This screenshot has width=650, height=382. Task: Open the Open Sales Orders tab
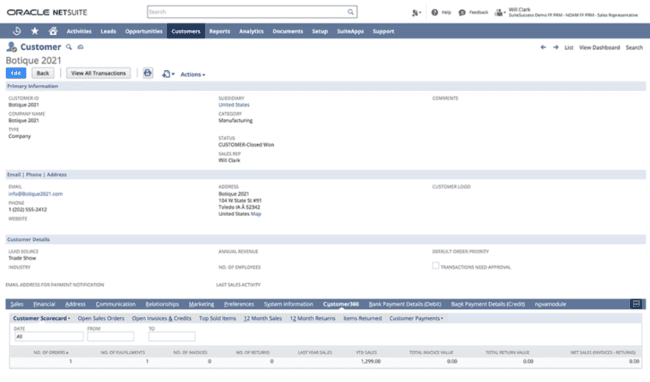click(101, 318)
